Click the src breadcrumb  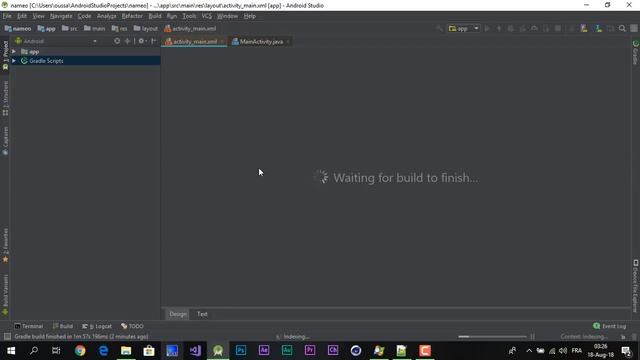tap(69, 29)
